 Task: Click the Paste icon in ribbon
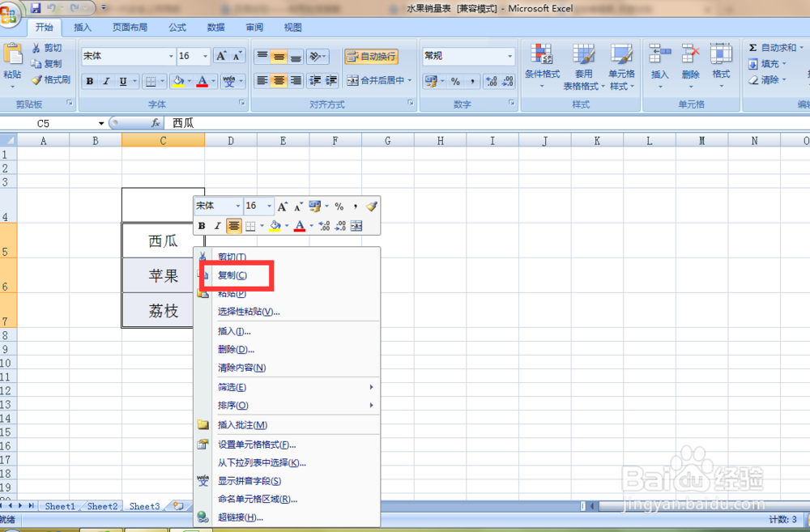pyautogui.click(x=12, y=54)
